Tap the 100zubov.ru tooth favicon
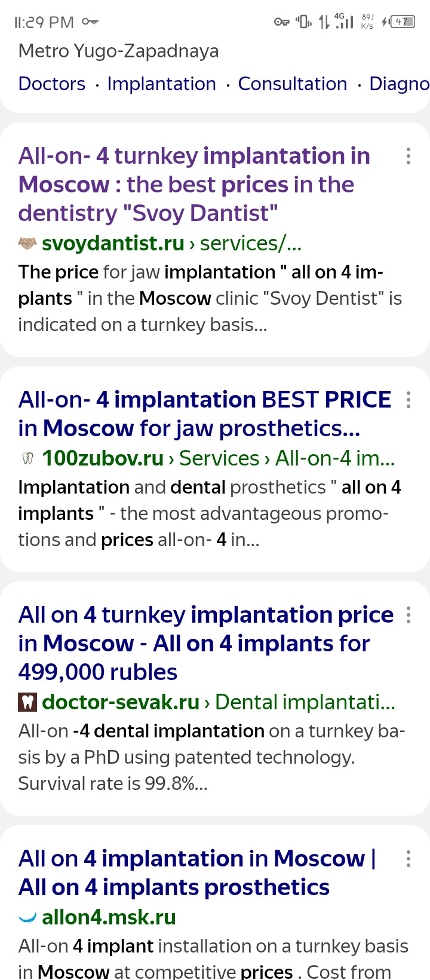This screenshot has height=980, width=430. 27,459
